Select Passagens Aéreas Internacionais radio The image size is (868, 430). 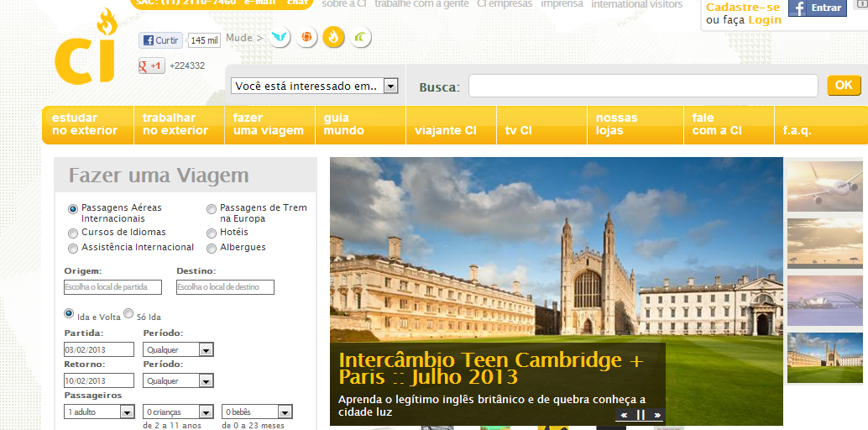[72, 209]
